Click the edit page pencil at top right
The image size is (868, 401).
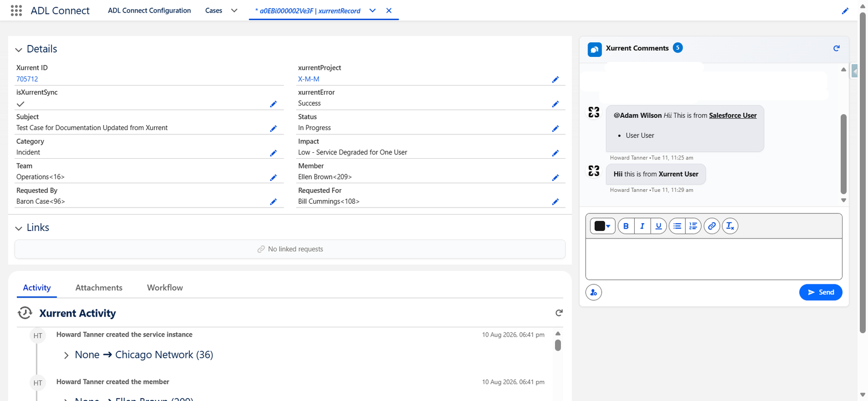click(845, 11)
